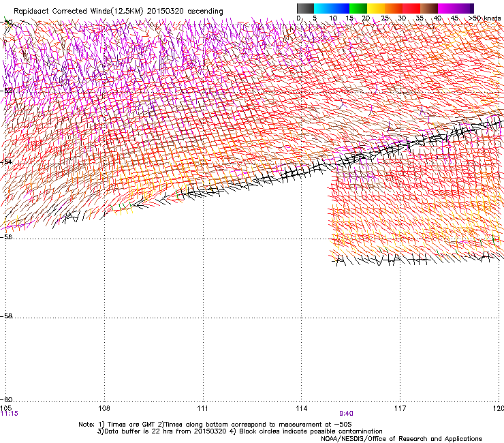The height and width of the screenshot is (443, 504).
Task: Click the magenta 40-45 knots legend swatch
Action: (x=447, y=8)
